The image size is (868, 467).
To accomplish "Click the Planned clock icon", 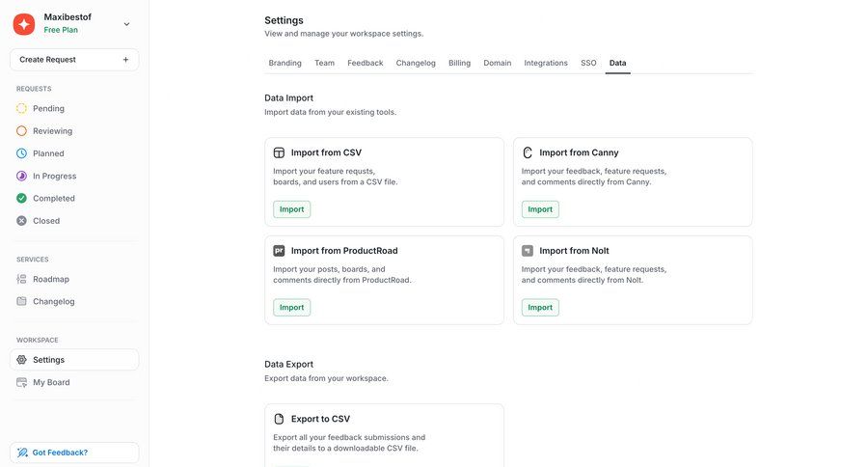I will (x=22, y=153).
